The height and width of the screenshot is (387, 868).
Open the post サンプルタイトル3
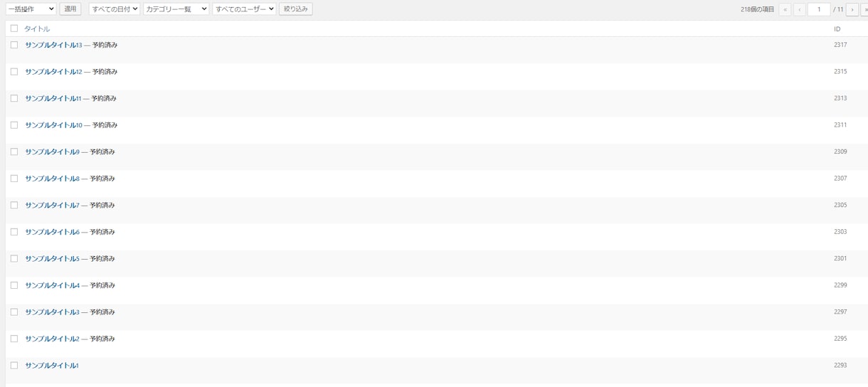pos(52,312)
